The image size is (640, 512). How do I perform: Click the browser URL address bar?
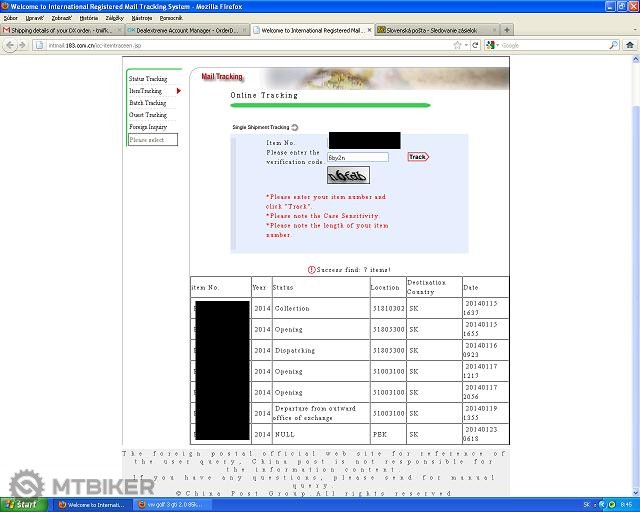(250, 45)
